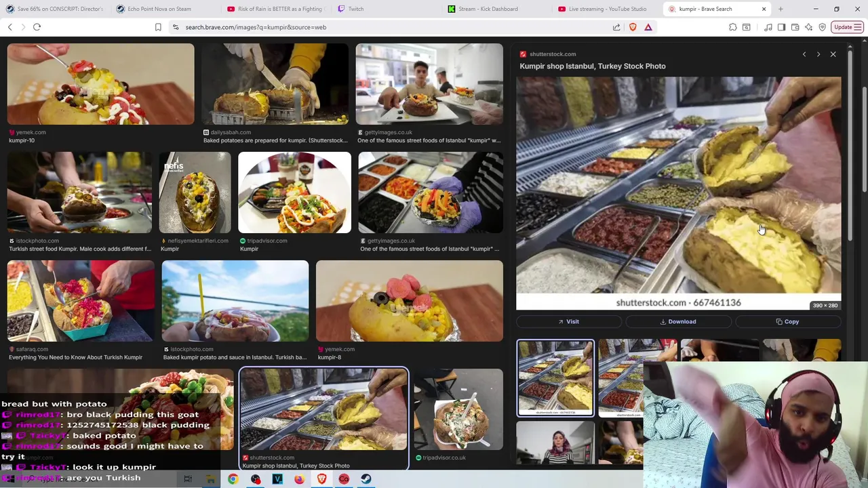Reload the page with the refresh icon
Screen dimensions: 868x488
(x=37, y=27)
